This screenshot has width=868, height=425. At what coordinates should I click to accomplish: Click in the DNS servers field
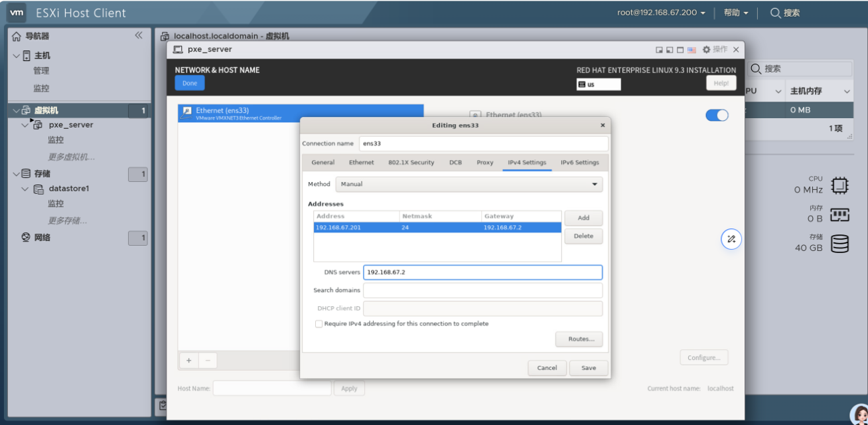click(x=483, y=272)
